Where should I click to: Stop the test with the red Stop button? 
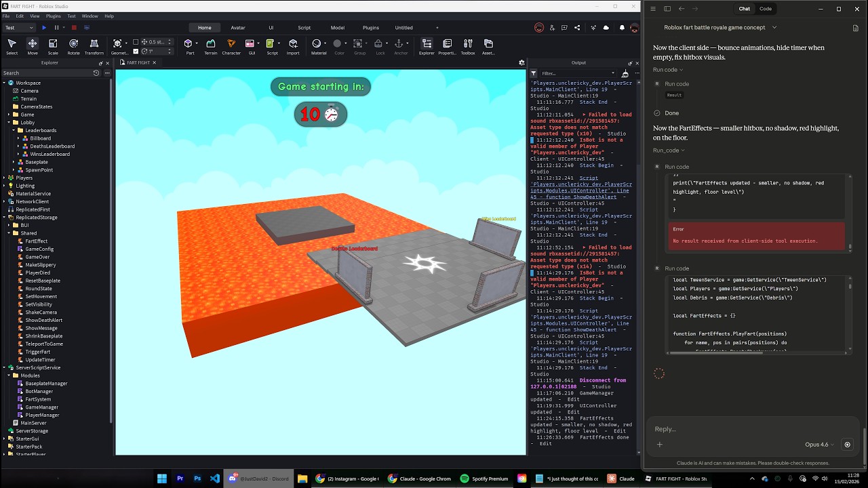[x=74, y=28]
